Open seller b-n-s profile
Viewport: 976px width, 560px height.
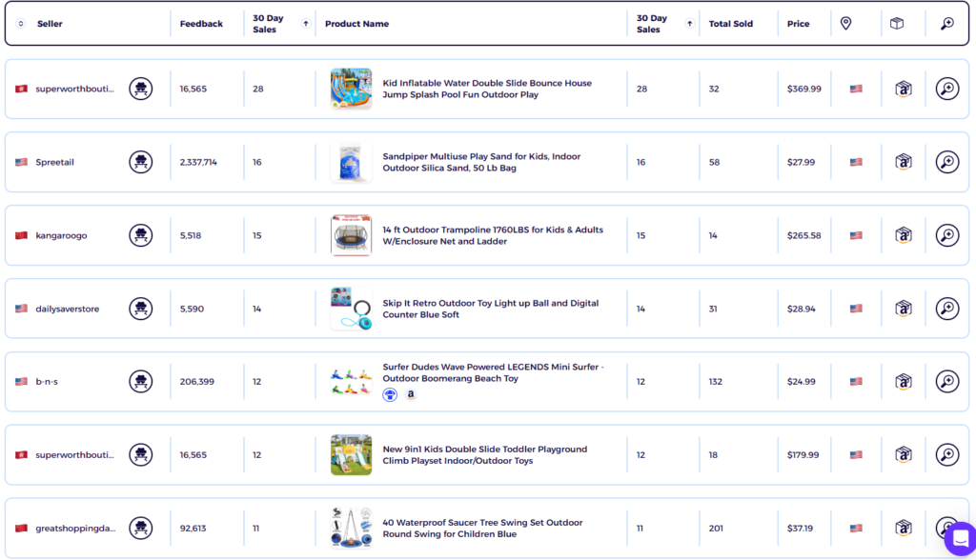47,381
